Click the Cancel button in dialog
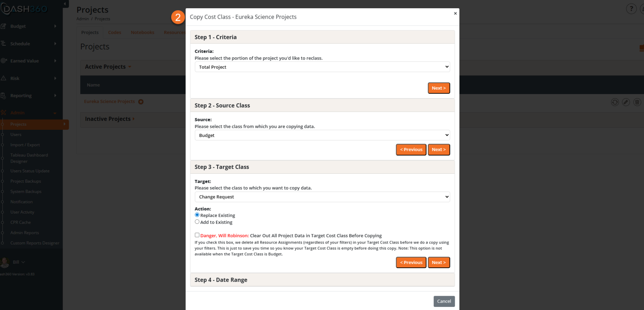The height and width of the screenshot is (310, 644). (x=444, y=301)
